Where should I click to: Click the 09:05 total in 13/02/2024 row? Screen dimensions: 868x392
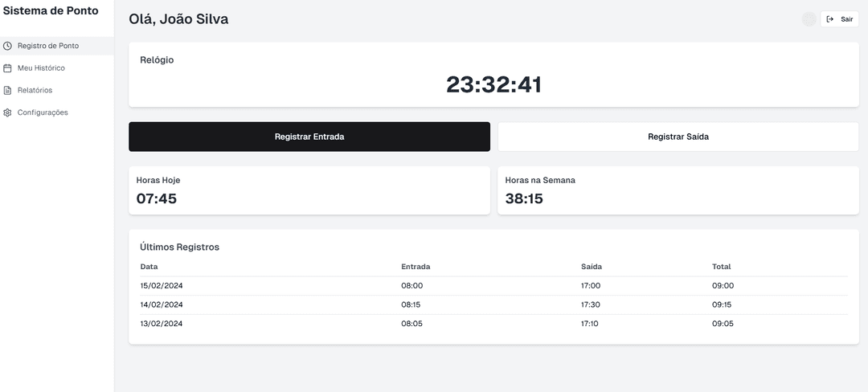pyautogui.click(x=722, y=324)
